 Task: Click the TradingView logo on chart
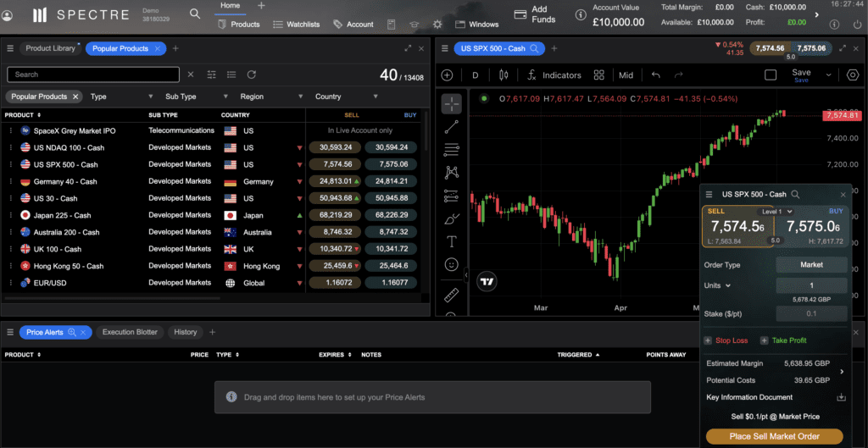tap(487, 281)
